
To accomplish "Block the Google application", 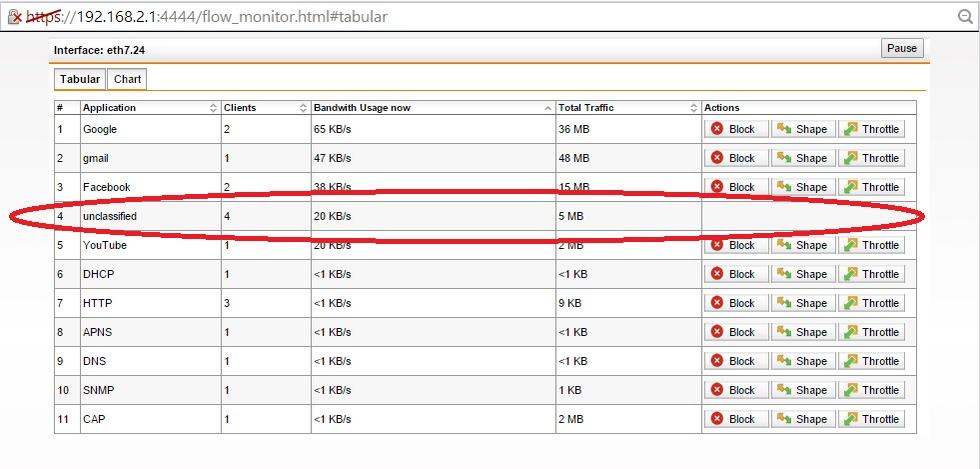I will (x=736, y=129).
